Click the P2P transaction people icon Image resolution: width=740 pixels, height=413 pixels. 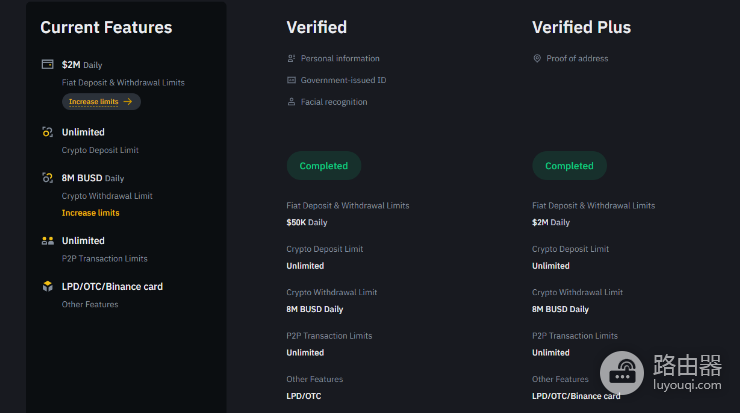[47, 241]
